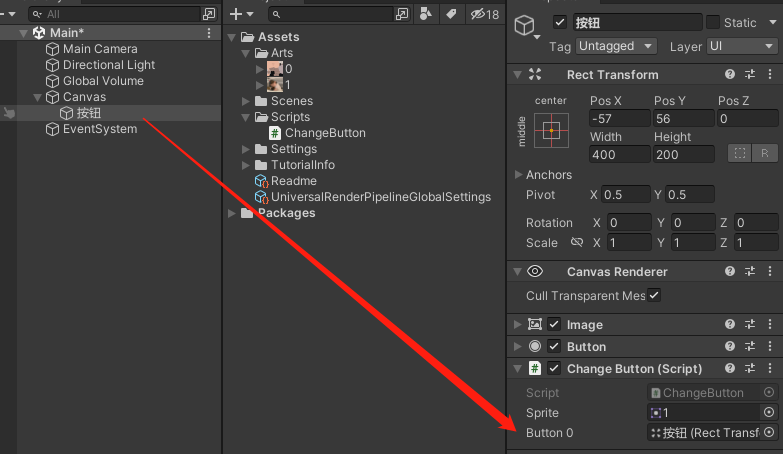Open Change Button script help icon
Image resolution: width=783 pixels, height=454 pixels.
point(730,368)
